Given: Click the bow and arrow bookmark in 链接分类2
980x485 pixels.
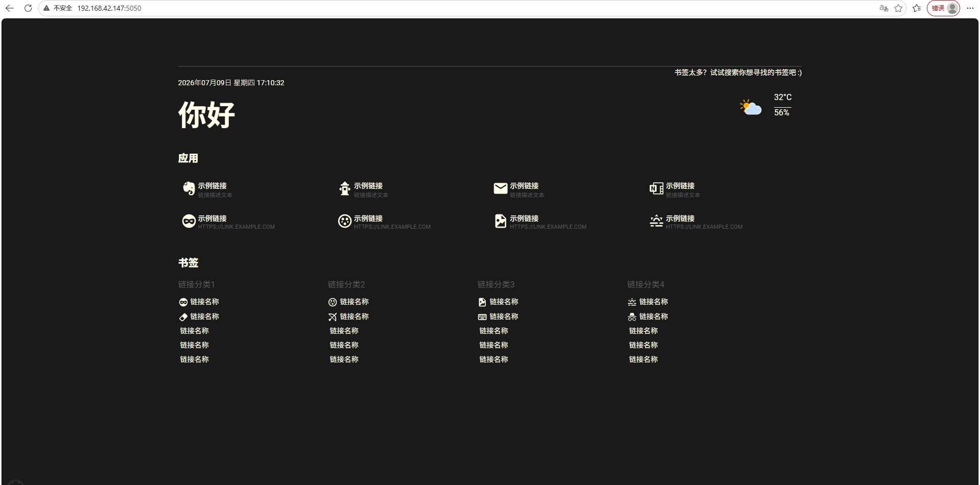Looking at the screenshot, I should [349, 317].
